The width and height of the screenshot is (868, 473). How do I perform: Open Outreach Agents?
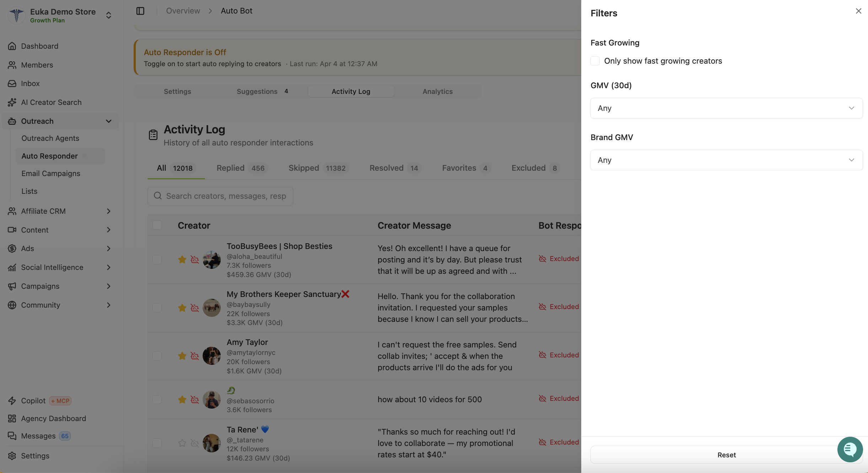[x=50, y=138]
